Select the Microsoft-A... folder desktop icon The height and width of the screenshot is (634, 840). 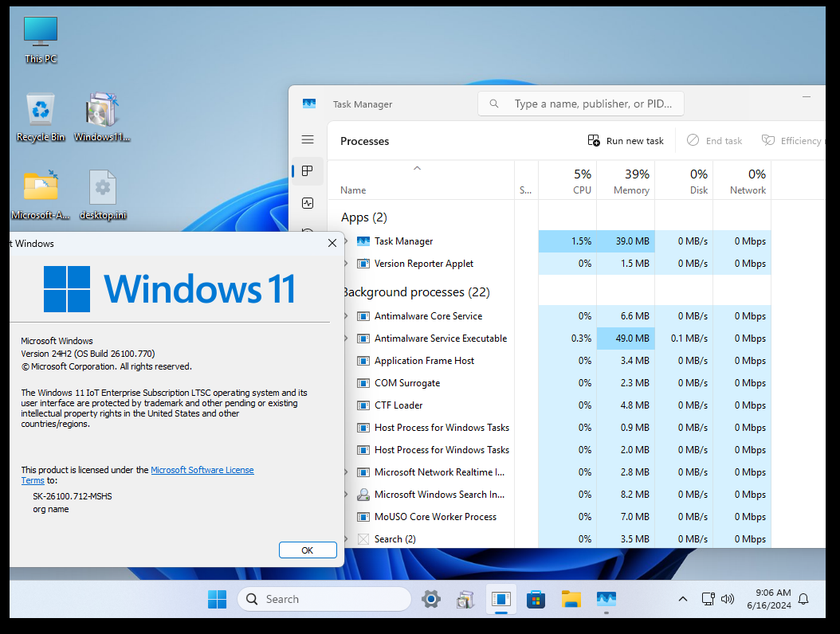(x=41, y=195)
